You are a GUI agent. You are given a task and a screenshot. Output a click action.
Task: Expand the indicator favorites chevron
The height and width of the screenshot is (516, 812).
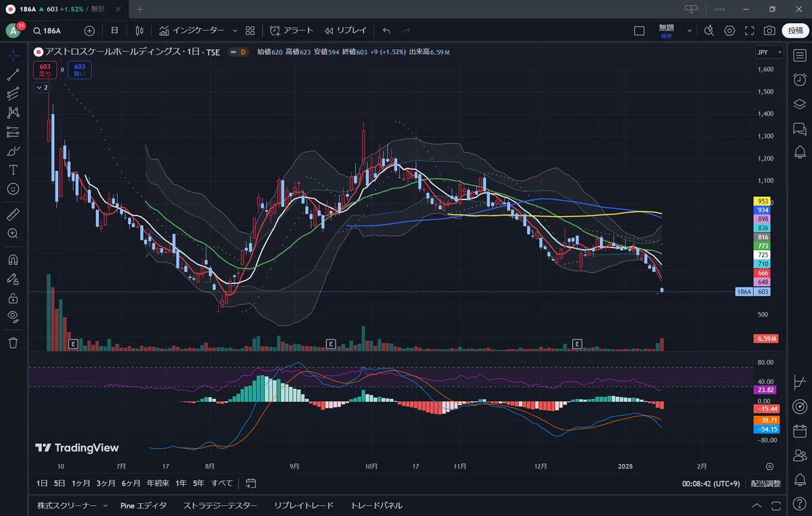coord(235,30)
